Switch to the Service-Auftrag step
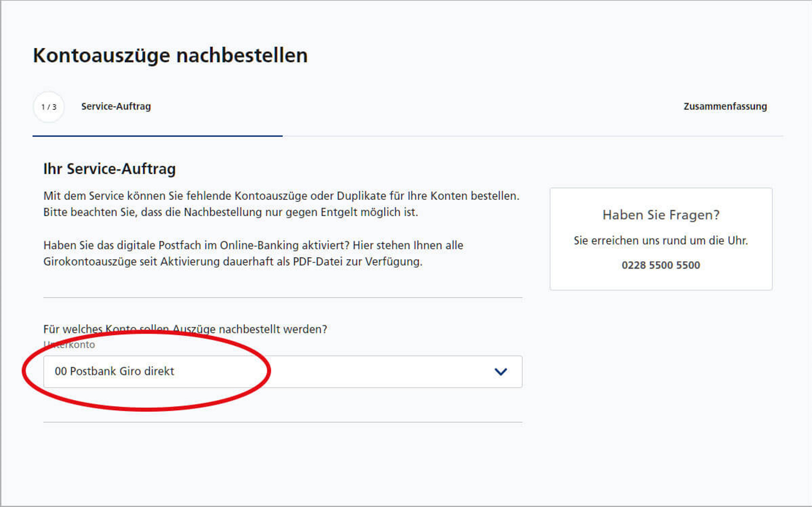 (116, 106)
